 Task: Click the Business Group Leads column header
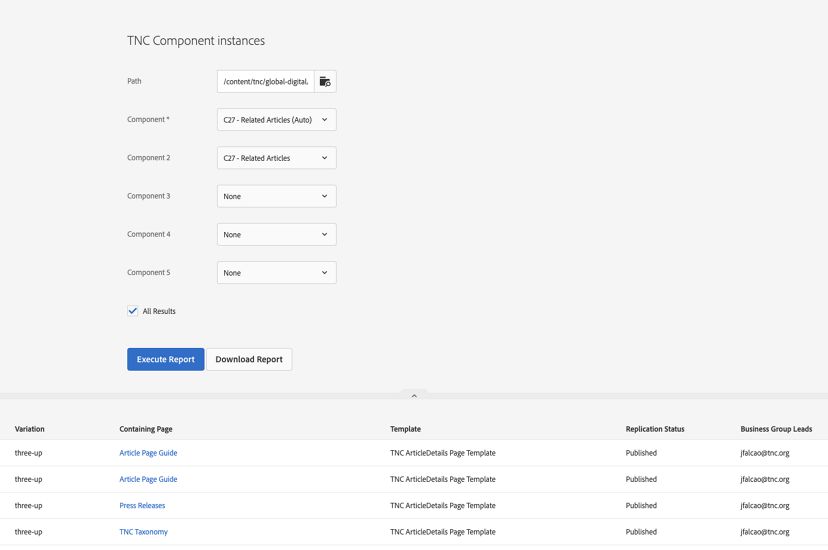click(x=776, y=429)
